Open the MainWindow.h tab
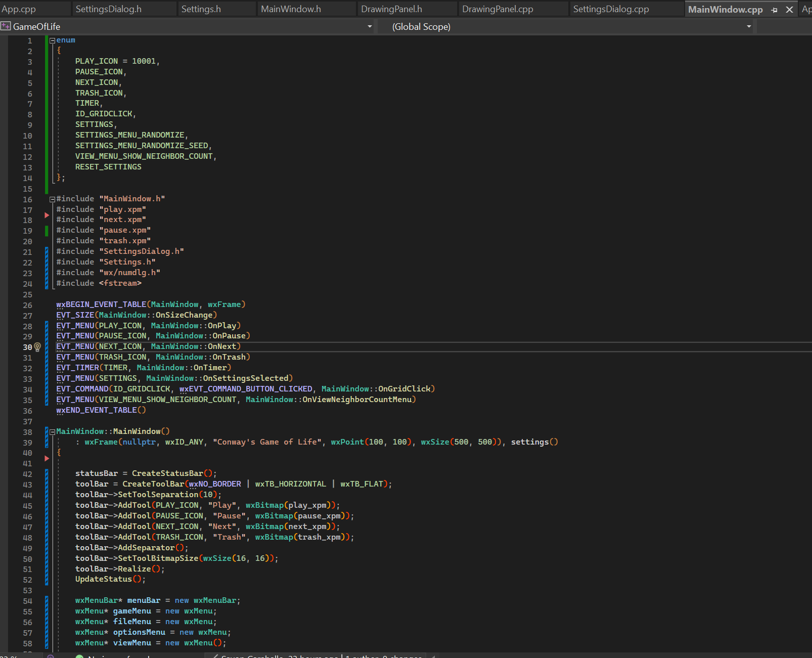Viewport: 812px width, 658px height. point(291,9)
